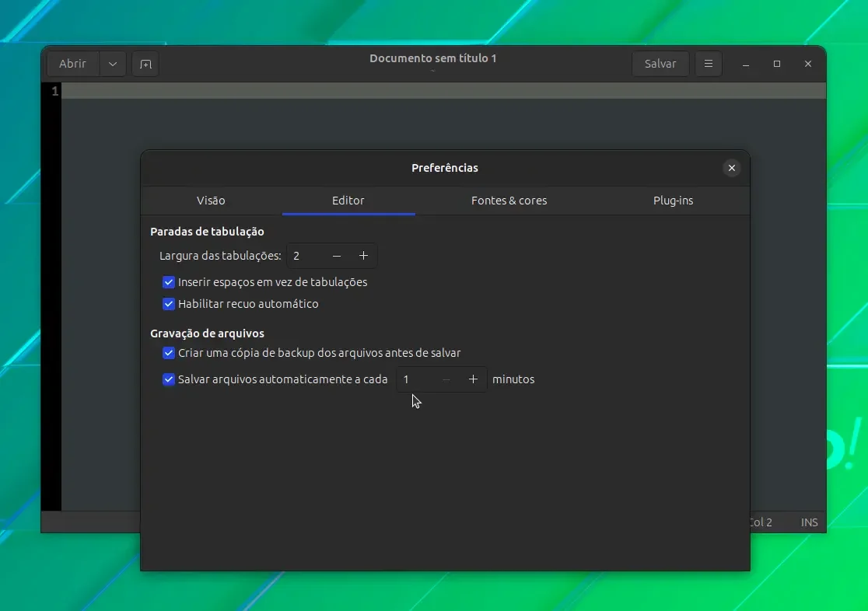Click the Abrir button
The image size is (868, 611).
(72, 65)
